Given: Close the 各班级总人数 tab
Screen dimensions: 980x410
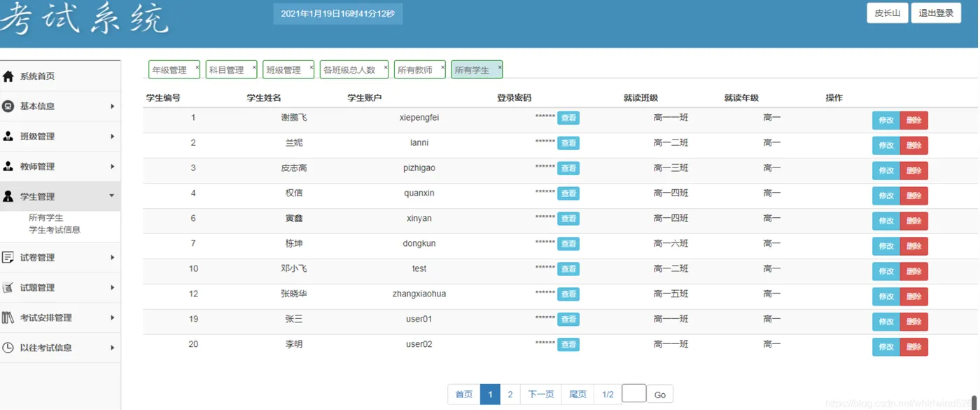Looking at the screenshot, I should [386, 67].
